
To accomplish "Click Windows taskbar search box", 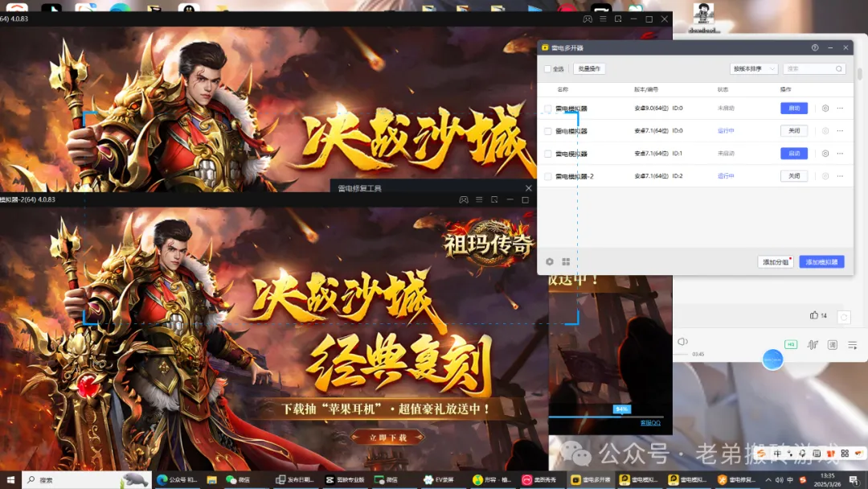I will 86,479.
